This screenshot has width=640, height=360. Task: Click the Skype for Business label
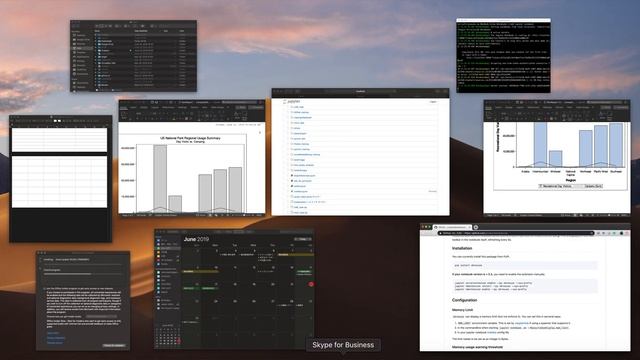coord(343,345)
